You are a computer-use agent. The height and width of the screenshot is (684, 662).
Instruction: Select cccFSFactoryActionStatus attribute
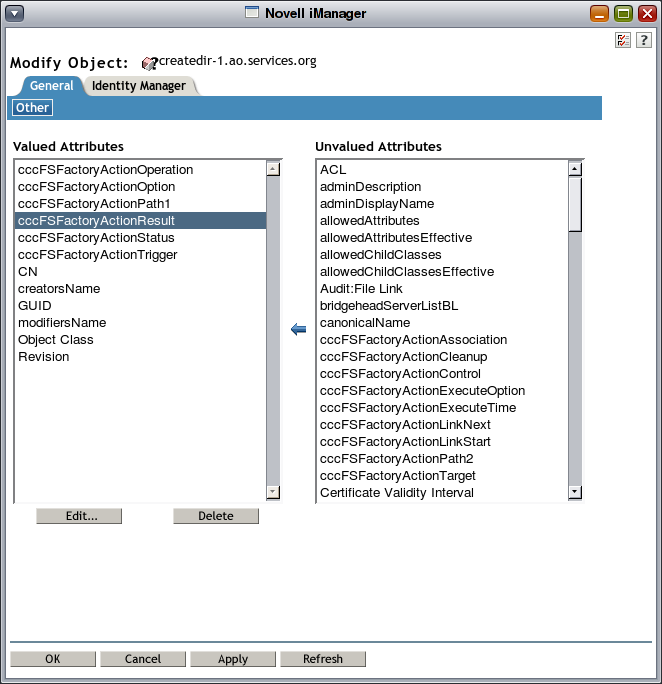(x=140, y=238)
